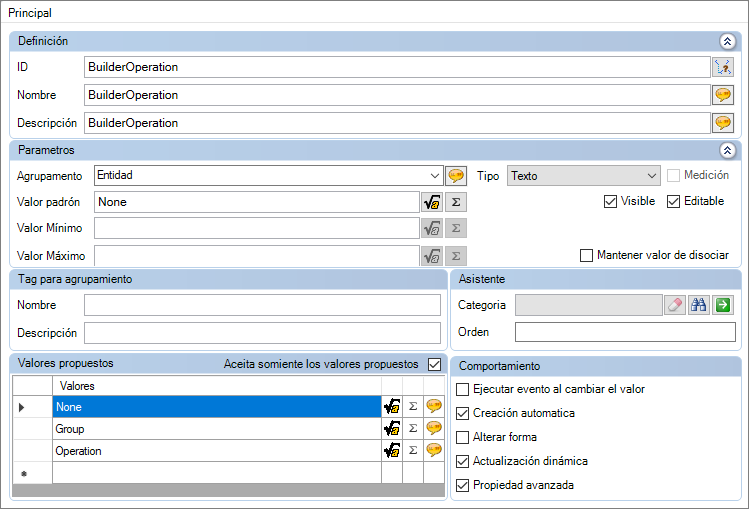Collapse the Definición section

[x=727, y=41]
